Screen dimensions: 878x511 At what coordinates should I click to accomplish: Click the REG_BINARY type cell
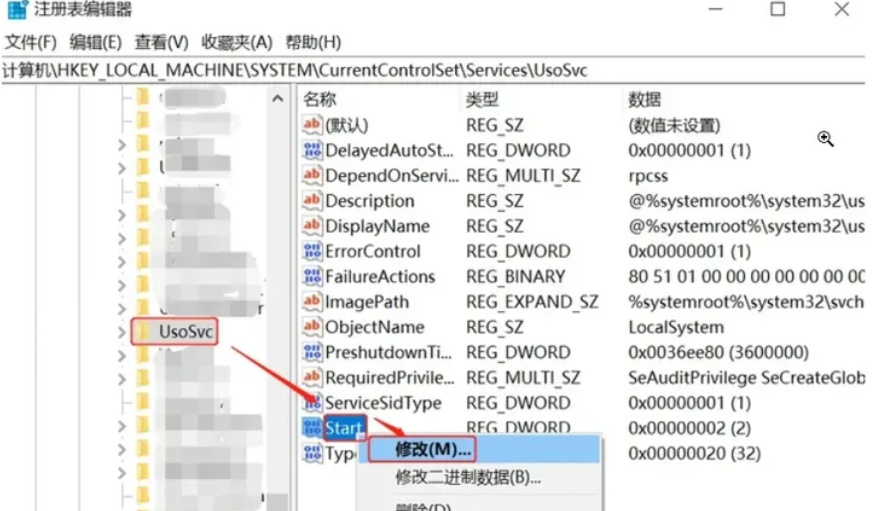click(516, 276)
